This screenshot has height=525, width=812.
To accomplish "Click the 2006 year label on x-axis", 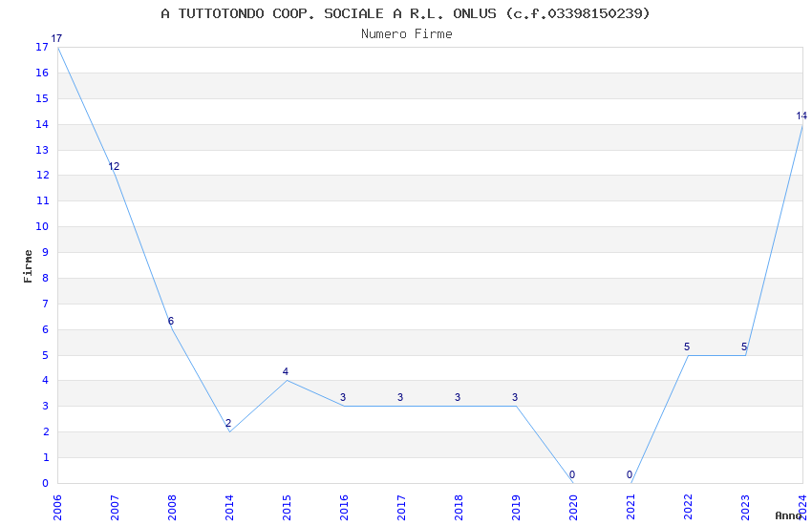I will pyautogui.click(x=57, y=508).
